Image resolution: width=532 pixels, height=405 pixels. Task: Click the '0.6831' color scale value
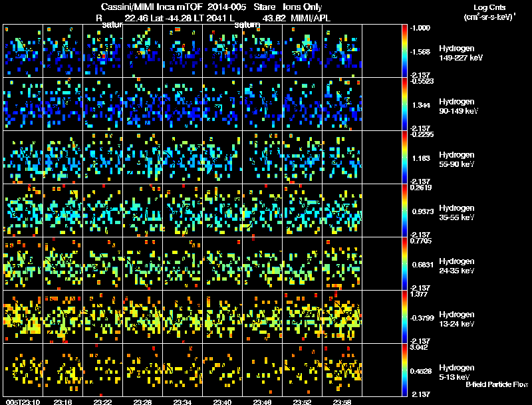click(423, 265)
